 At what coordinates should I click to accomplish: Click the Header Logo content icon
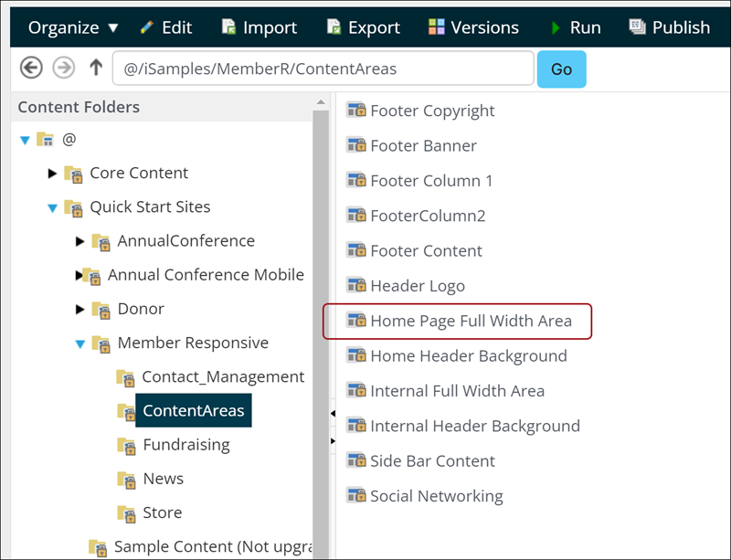coord(356,285)
